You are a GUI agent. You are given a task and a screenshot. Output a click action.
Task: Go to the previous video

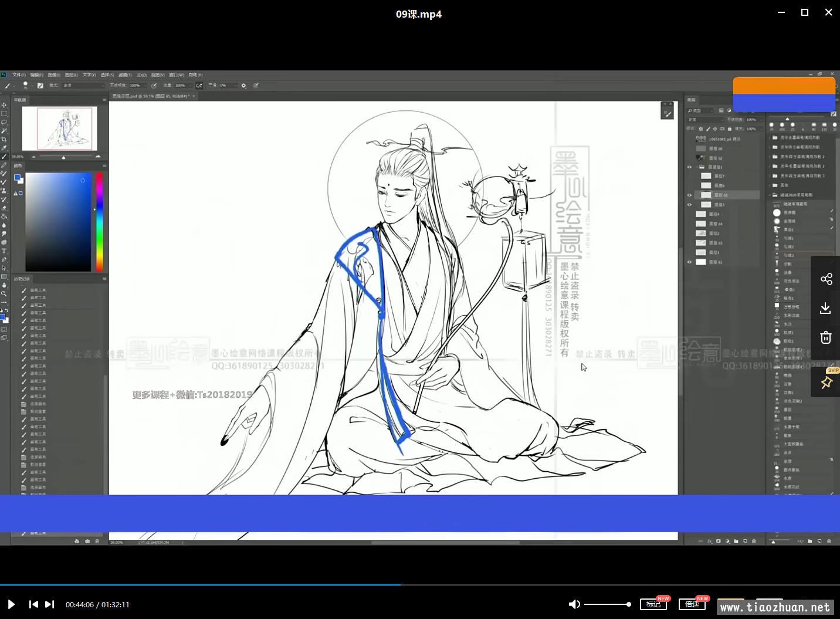click(x=33, y=604)
